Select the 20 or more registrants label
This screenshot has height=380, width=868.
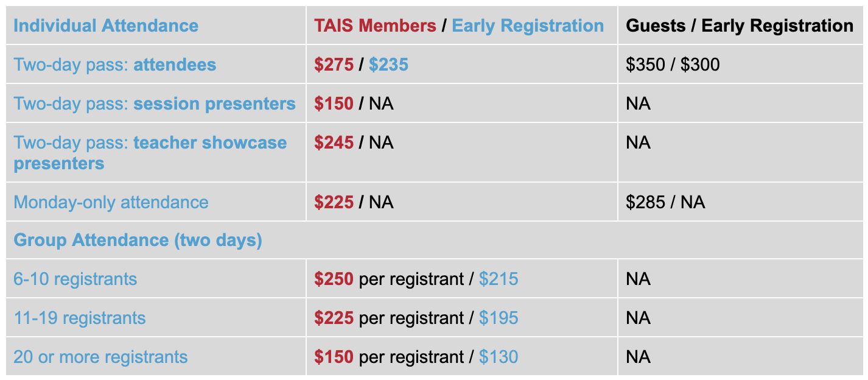100,357
